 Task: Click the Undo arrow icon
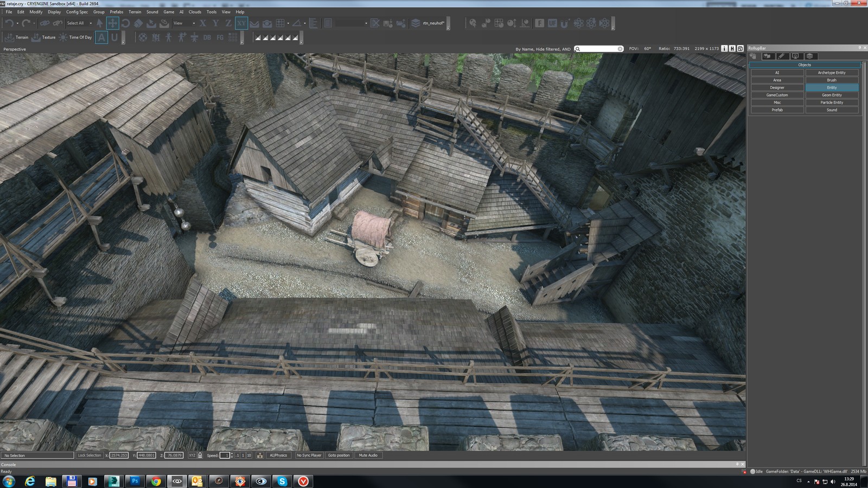click(9, 23)
